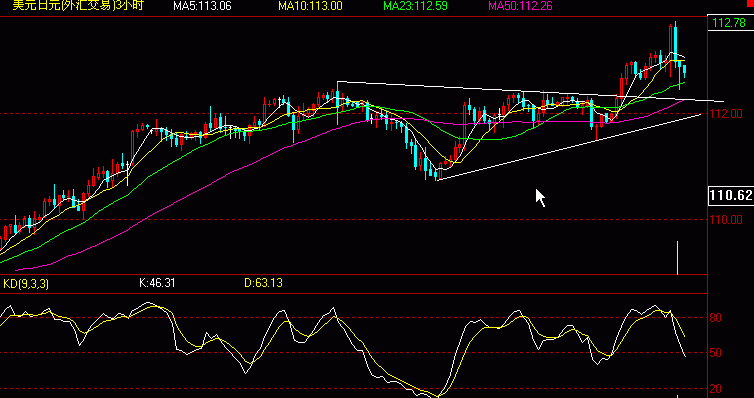The height and width of the screenshot is (398, 754).
Task: Click the K:46.31 value
Action: tap(157, 283)
